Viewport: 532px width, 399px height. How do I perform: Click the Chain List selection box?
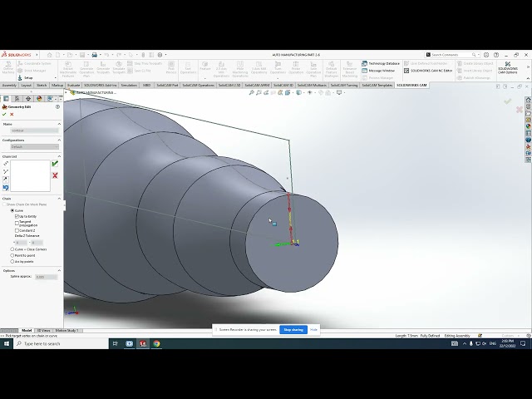tap(30, 175)
